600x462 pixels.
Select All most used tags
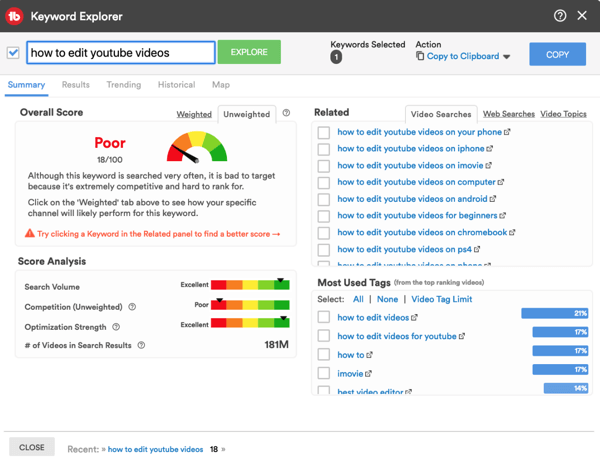tap(358, 299)
